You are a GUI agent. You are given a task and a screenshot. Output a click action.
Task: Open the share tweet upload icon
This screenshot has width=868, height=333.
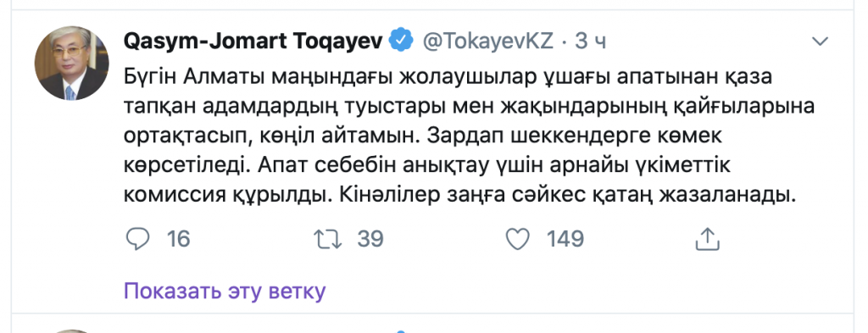click(707, 239)
